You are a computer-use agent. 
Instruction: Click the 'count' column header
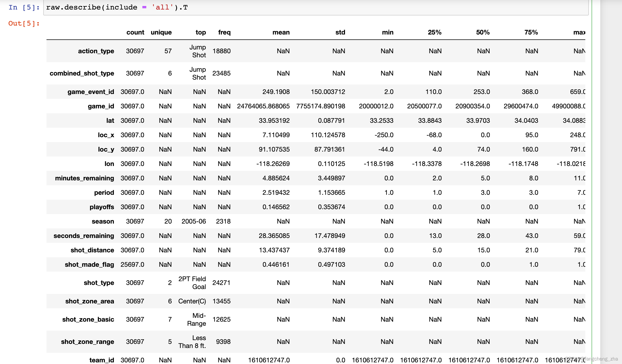135,32
